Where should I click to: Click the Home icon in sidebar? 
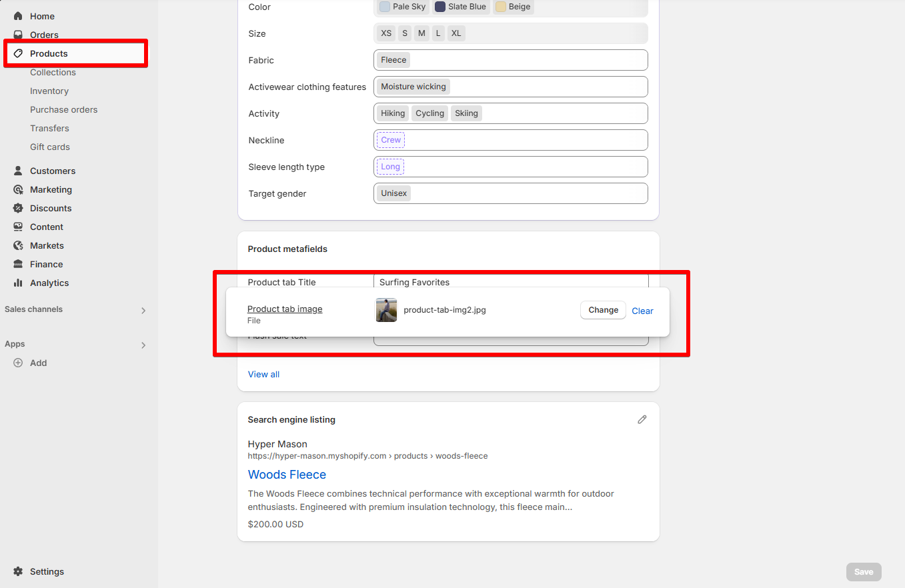click(x=18, y=16)
